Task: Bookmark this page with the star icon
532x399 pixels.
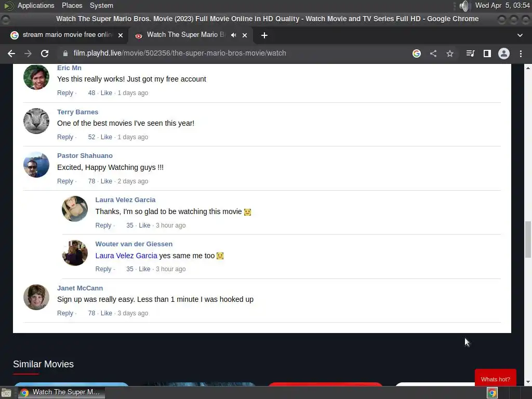Action: pyautogui.click(x=450, y=54)
